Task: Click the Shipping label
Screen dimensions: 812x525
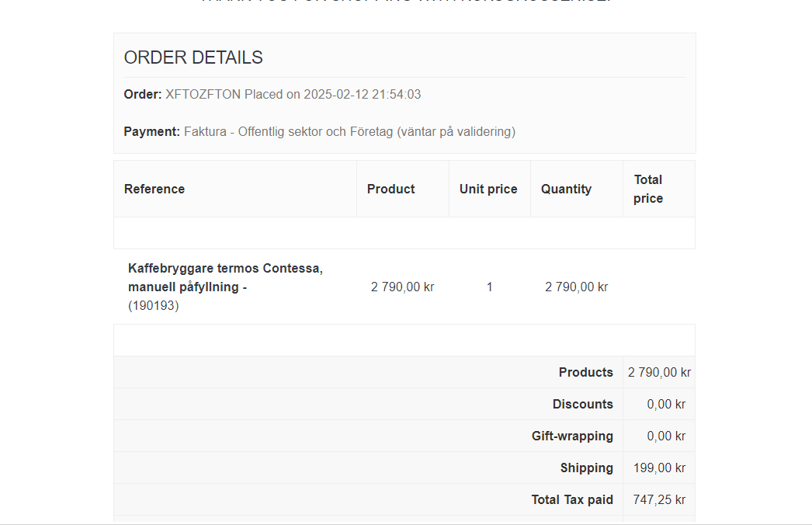Action: pos(586,468)
